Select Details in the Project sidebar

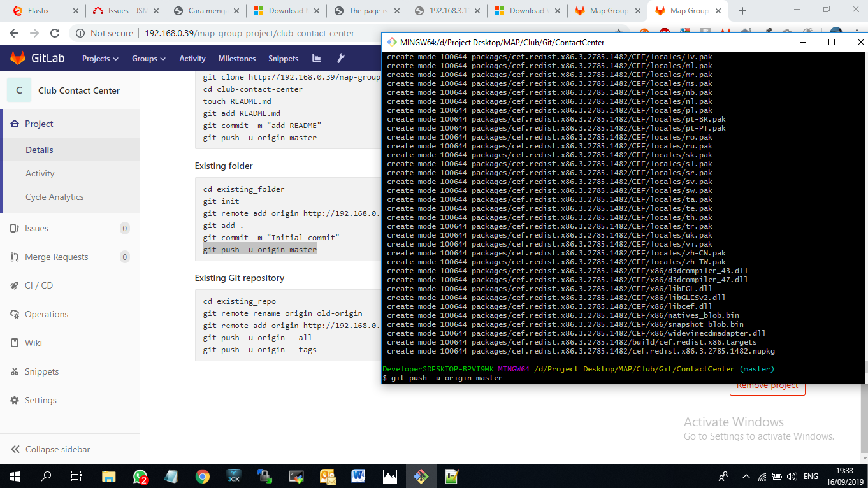(40, 150)
